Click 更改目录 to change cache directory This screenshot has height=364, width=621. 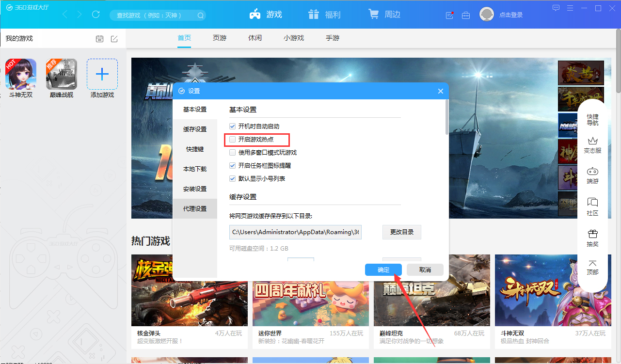pos(401,232)
